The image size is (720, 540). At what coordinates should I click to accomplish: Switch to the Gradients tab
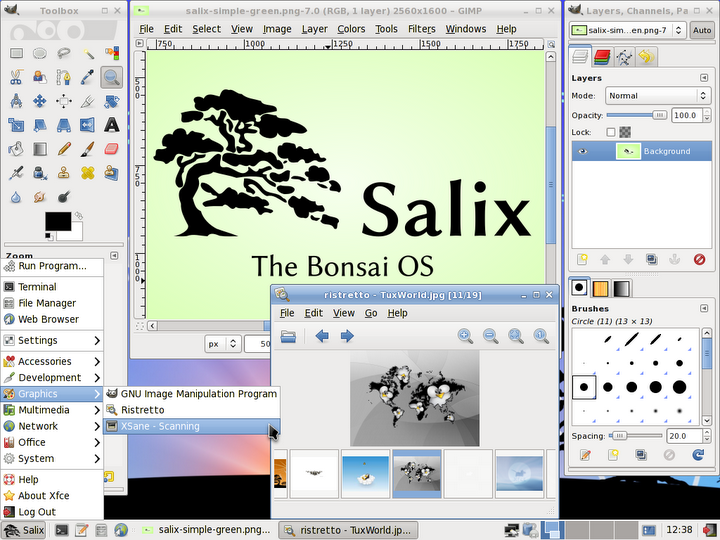(622, 288)
